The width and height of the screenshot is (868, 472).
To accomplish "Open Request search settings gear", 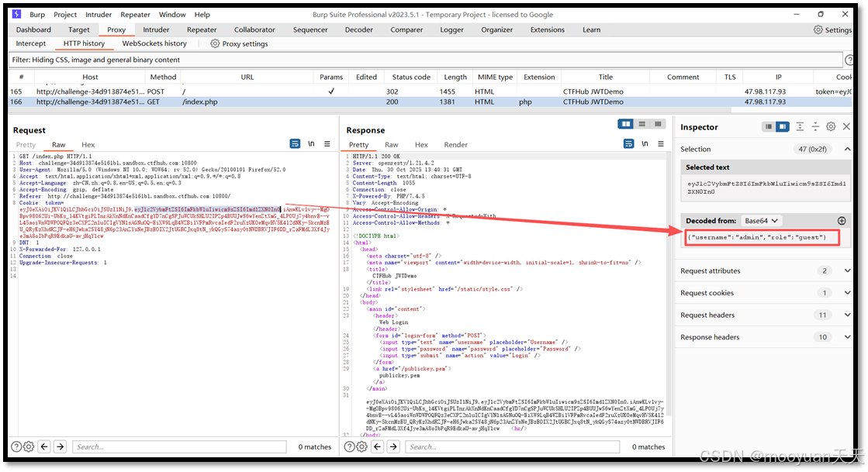I will pos(29,446).
